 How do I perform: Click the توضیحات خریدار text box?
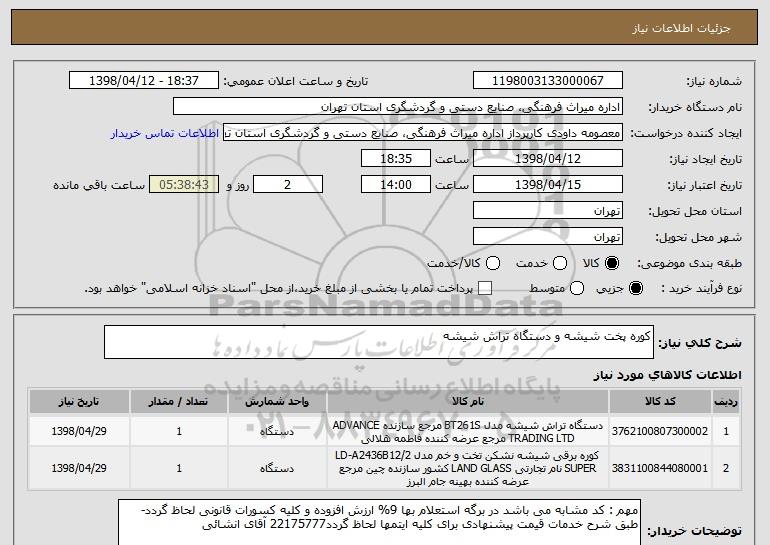click(x=379, y=522)
